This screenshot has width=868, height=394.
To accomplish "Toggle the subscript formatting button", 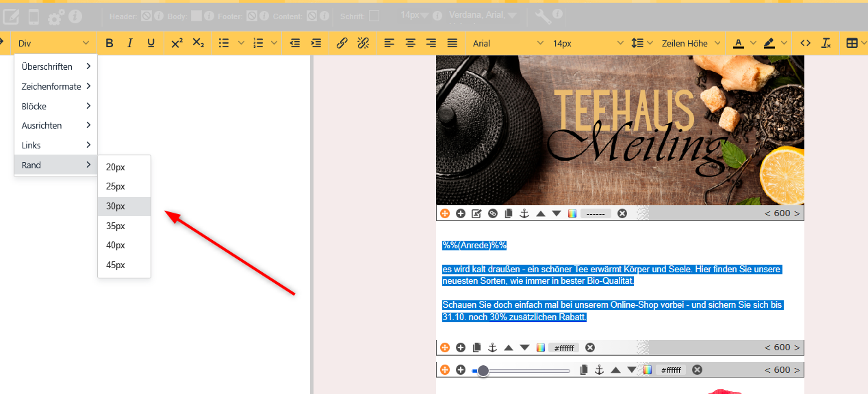I will click(198, 43).
